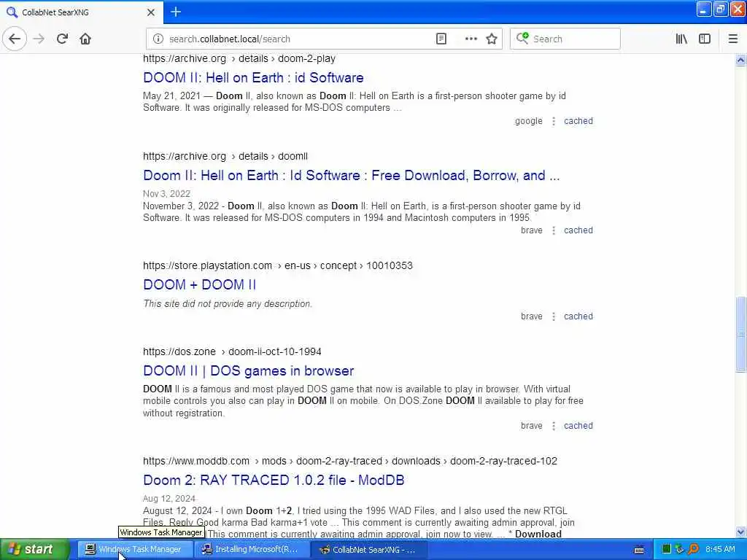Open Doom 2: RAY TRACED 1.0.2 file - ModDB
Screen dimensions: 747x560
click(x=274, y=480)
